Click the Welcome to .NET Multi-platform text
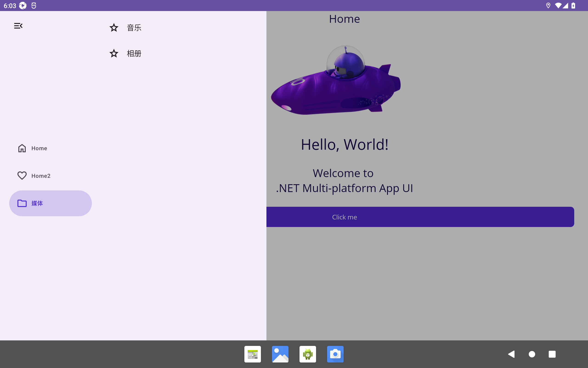 (344, 181)
